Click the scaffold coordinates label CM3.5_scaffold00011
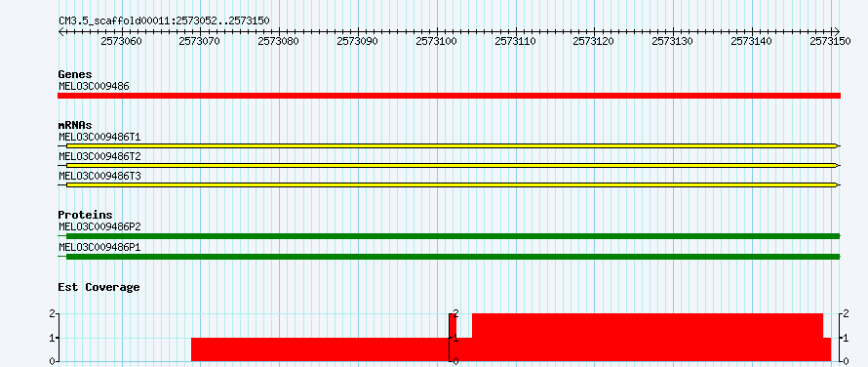Screen dimensions: 868x367 coord(114,20)
